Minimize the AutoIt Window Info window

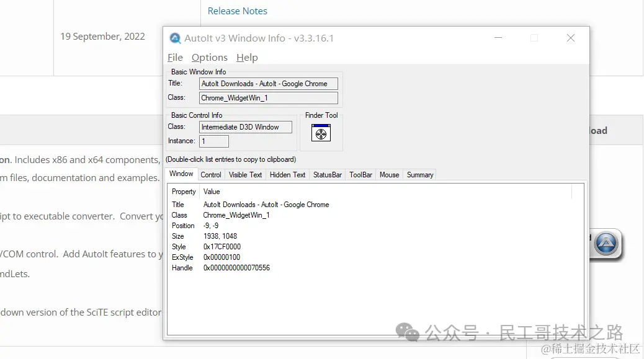(498, 38)
